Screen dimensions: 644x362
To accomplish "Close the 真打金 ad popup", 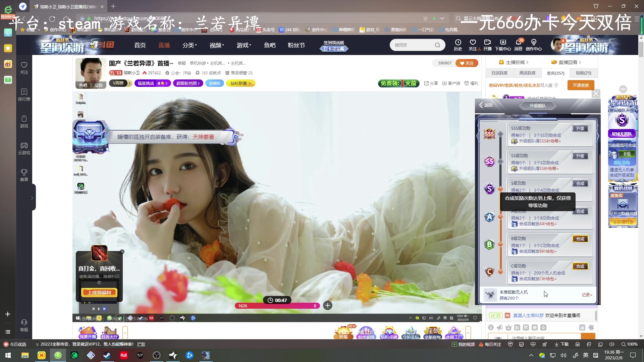I will (122, 252).
